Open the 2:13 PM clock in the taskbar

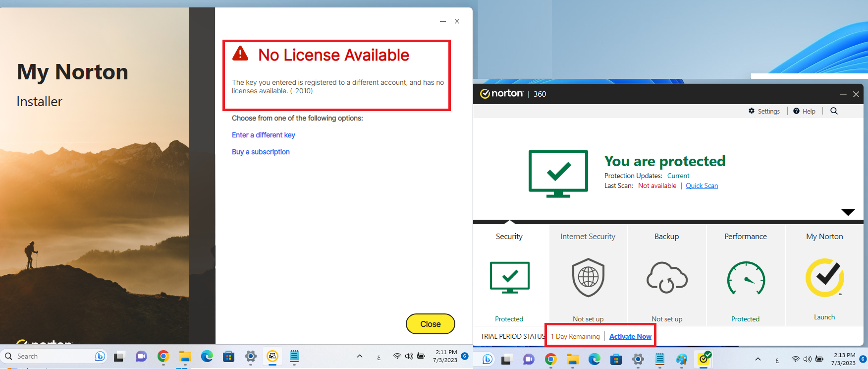coord(844,359)
